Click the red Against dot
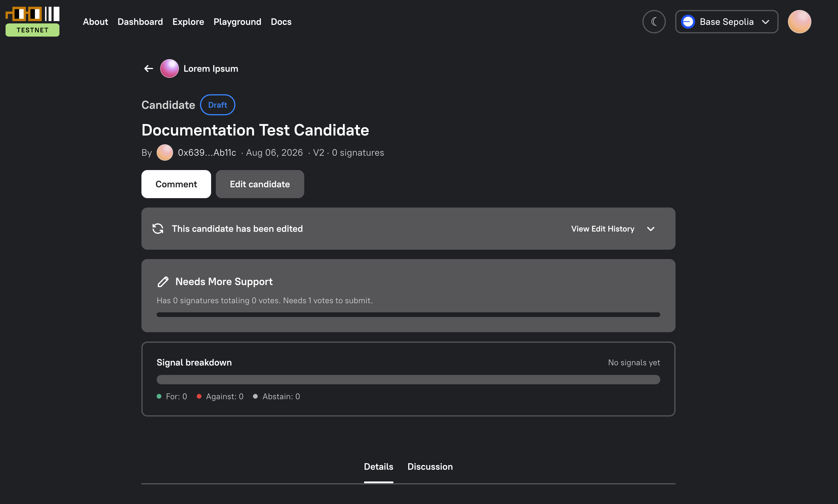838x504 pixels. (199, 396)
